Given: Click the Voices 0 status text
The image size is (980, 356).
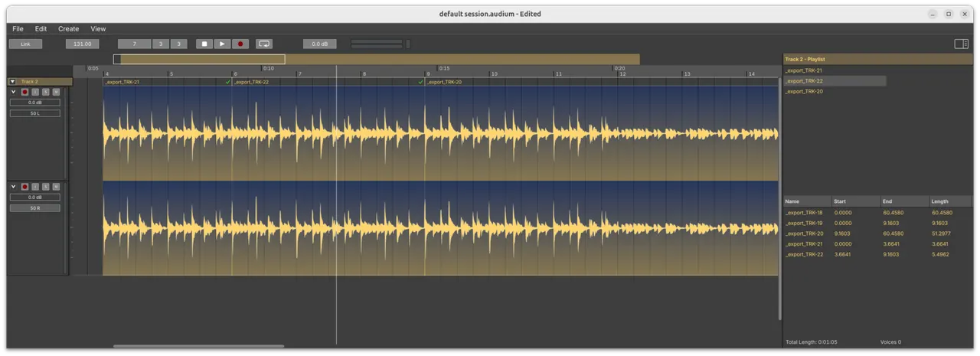Looking at the screenshot, I should point(890,342).
